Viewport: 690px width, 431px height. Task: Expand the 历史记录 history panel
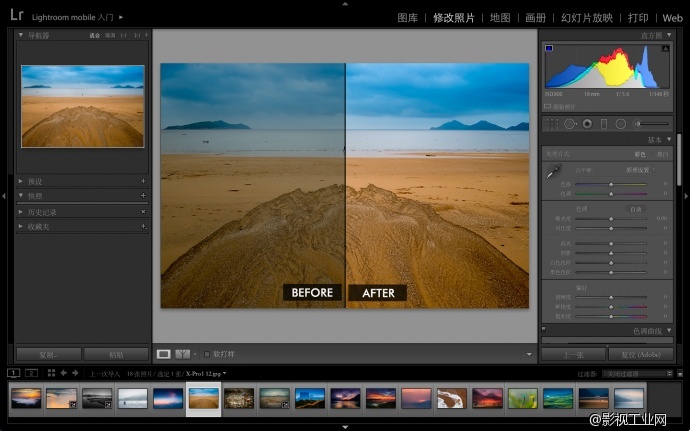click(x=21, y=212)
